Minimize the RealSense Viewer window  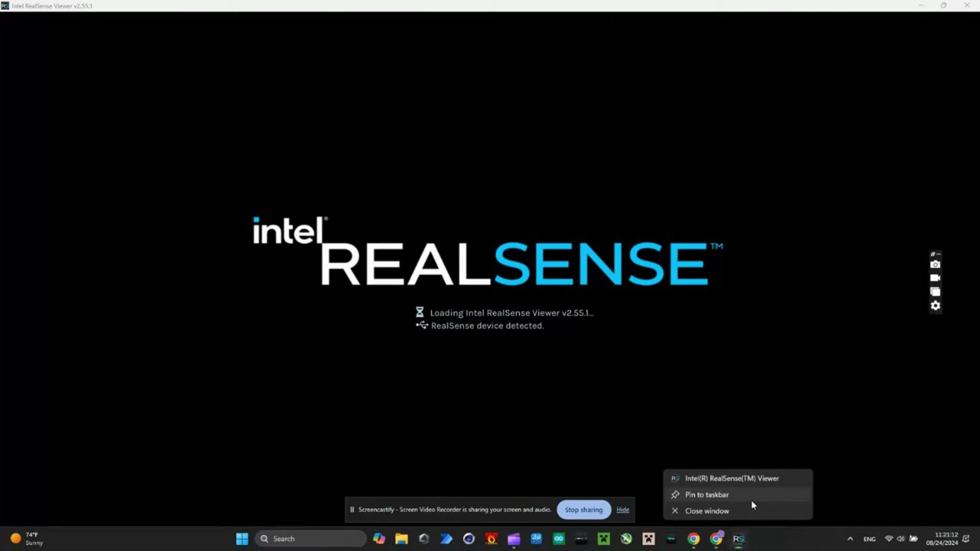coord(921,5)
